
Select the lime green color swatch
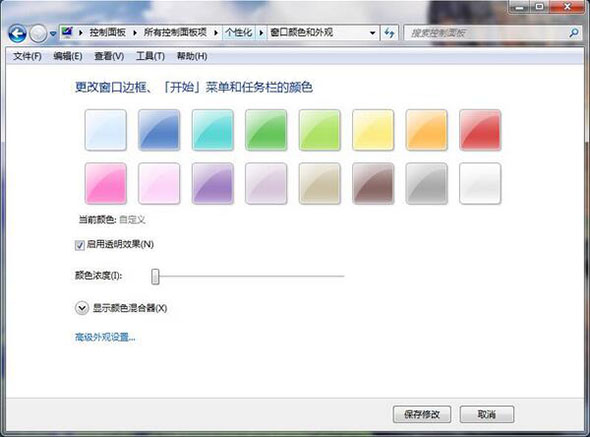pos(319,130)
